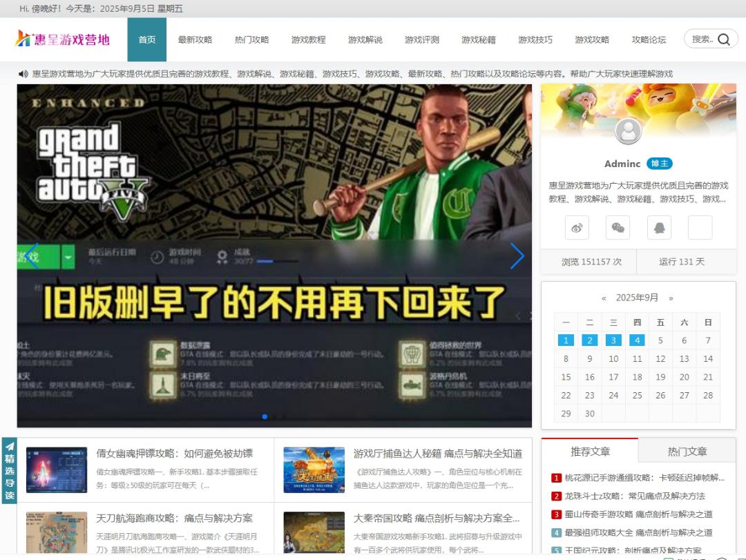
Task: Show the previous carousel slide
Action: pyautogui.click(x=32, y=256)
